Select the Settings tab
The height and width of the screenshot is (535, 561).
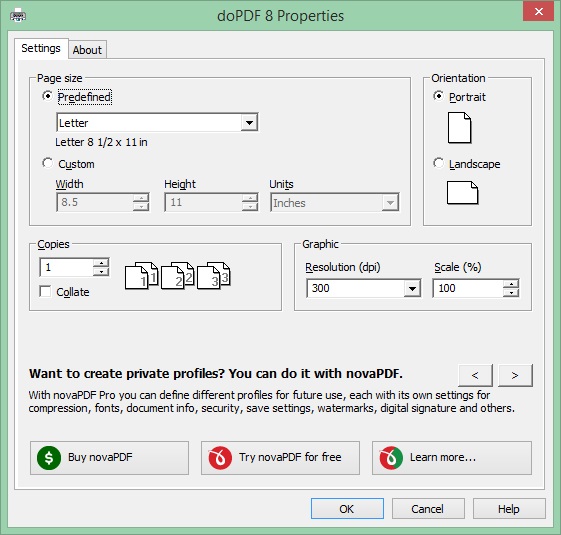(41, 48)
